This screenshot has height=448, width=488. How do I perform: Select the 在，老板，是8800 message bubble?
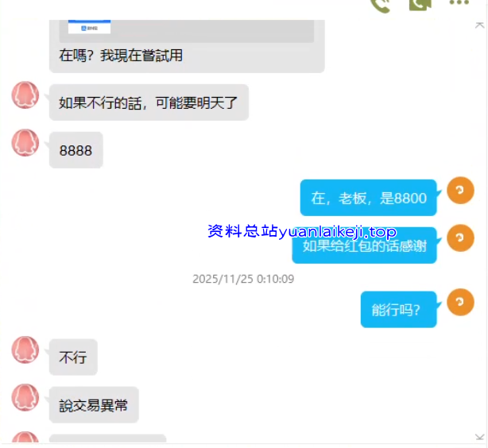369,198
